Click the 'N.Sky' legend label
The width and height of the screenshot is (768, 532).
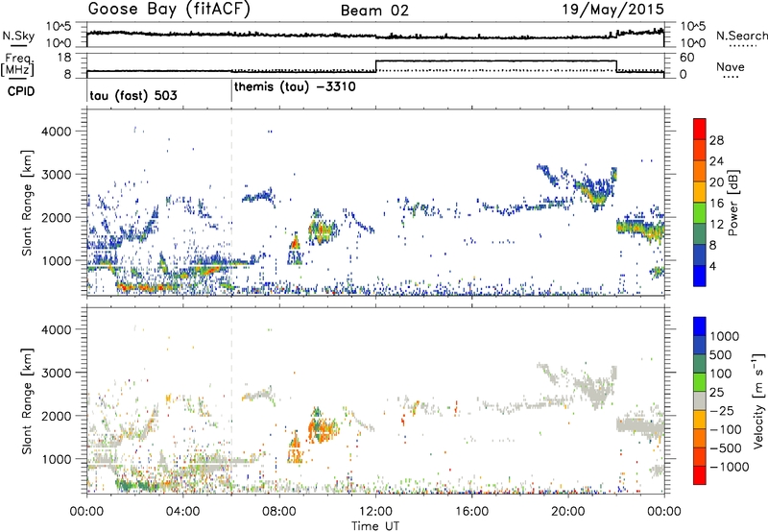click(18, 36)
